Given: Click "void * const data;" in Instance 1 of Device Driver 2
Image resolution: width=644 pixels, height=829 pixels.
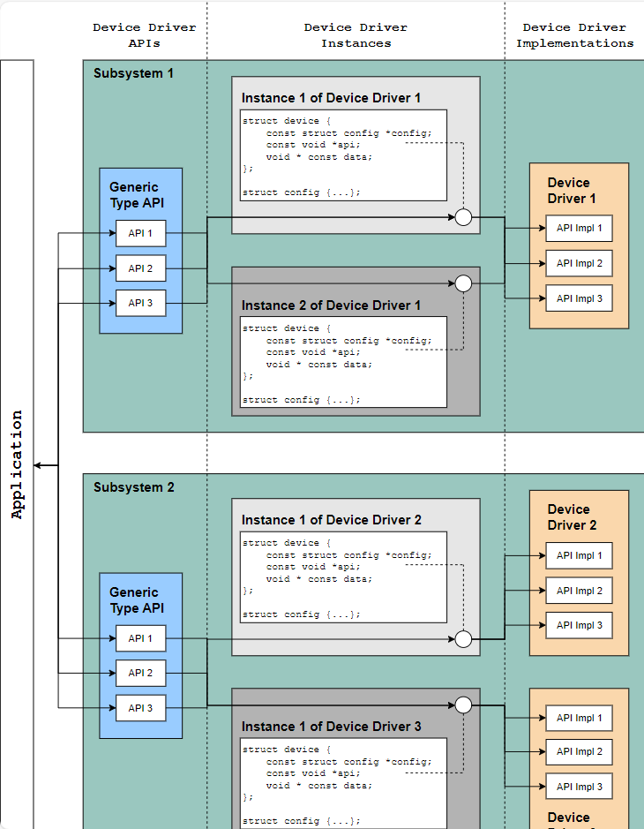Looking at the screenshot, I should [x=319, y=579].
